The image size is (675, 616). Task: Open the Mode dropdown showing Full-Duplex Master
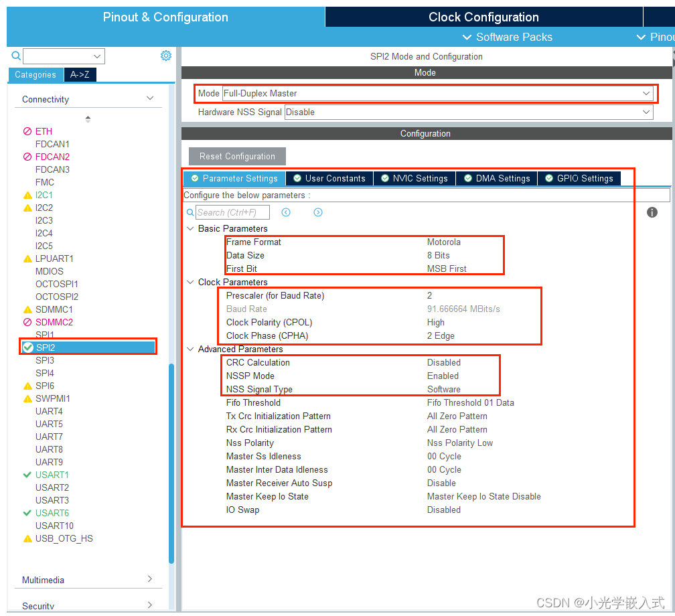pos(438,94)
